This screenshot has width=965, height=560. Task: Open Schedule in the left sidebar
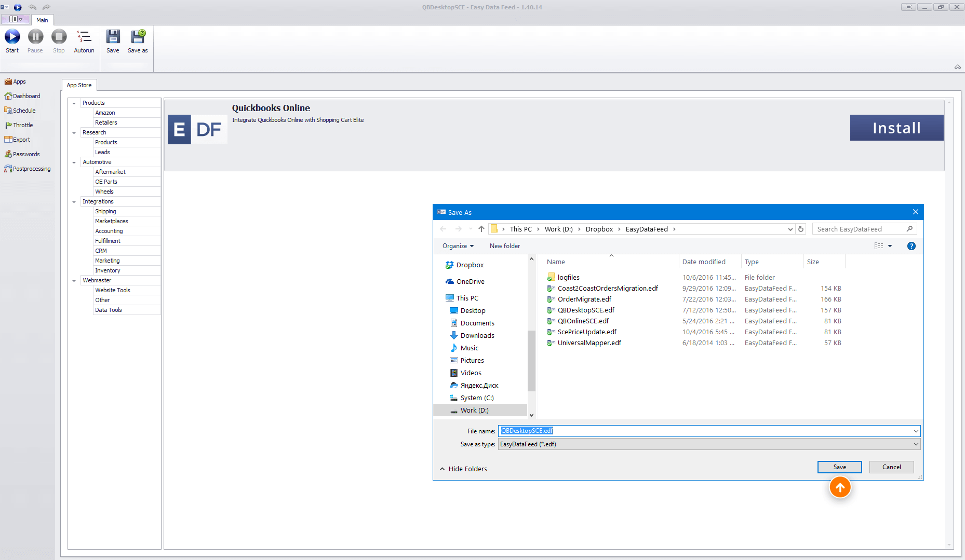tap(20, 111)
